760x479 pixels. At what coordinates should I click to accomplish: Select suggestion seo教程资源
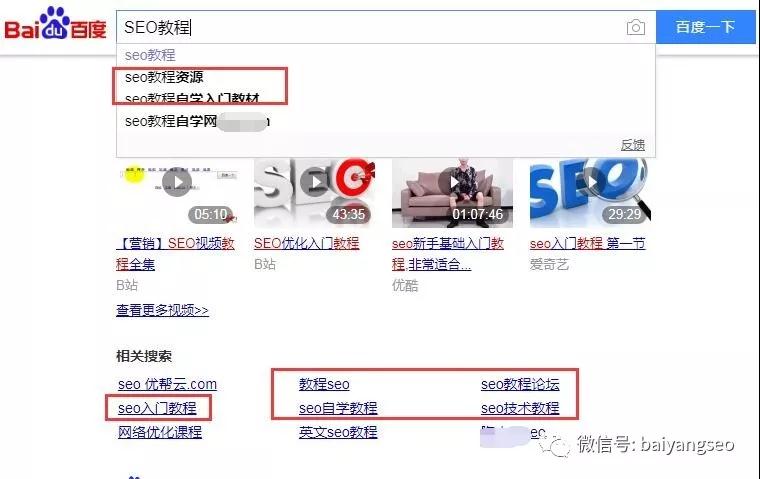click(164, 77)
